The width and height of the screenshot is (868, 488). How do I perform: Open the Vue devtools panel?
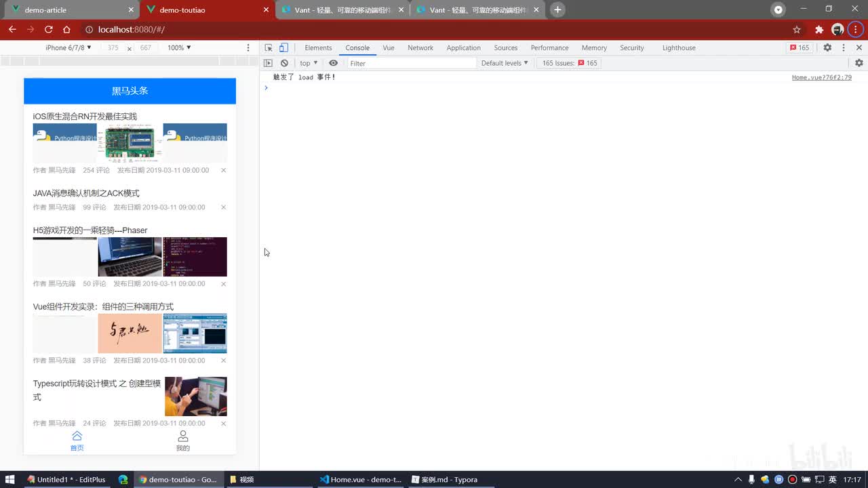point(389,47)
